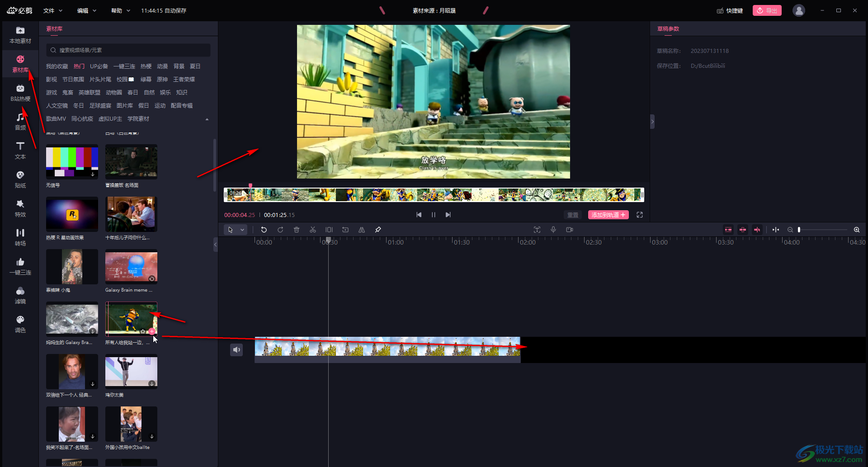The height and width of the screenshot is (467, 868).
Task: Open the 文件 menu dropdown
Action: tap(53, 10)
